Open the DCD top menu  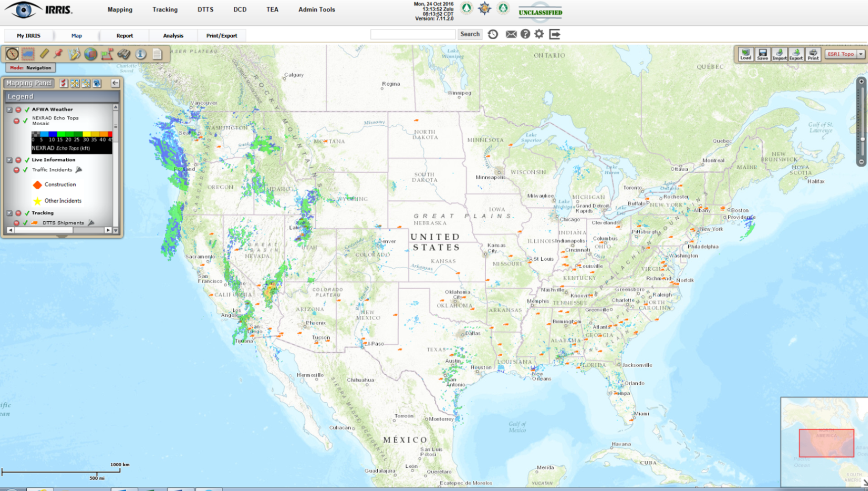coord(240,9)
